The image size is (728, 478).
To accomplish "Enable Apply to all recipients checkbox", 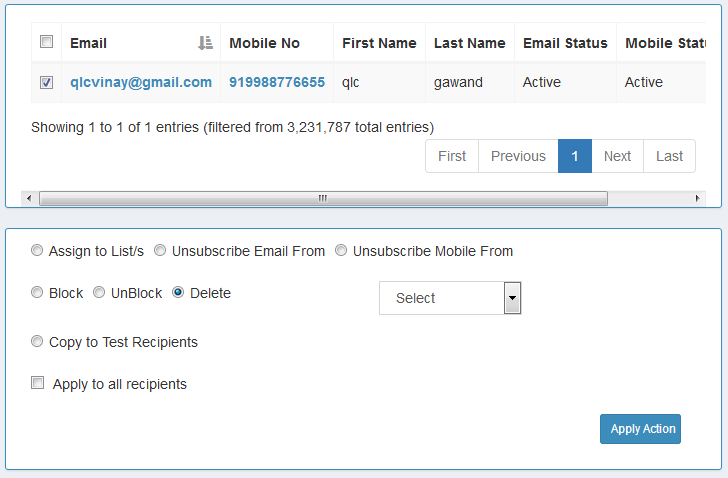I will pyautogui.click(x=38, y=383).
